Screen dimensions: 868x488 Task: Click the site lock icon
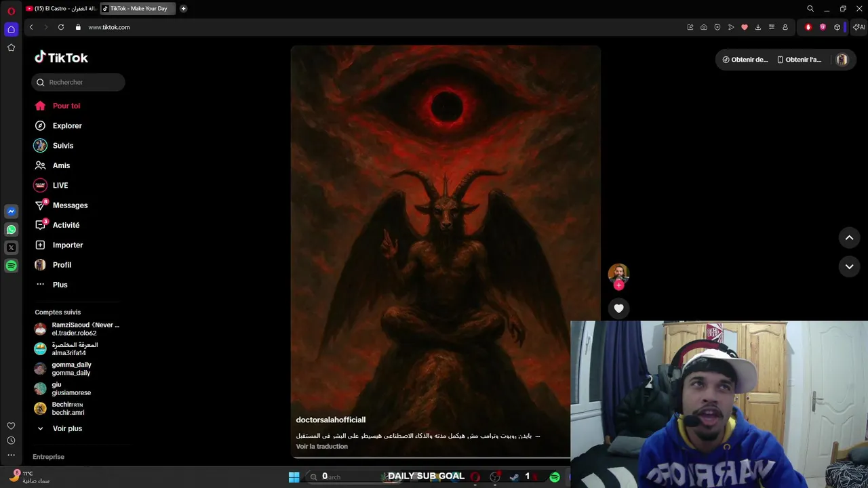tap(78, 27)
